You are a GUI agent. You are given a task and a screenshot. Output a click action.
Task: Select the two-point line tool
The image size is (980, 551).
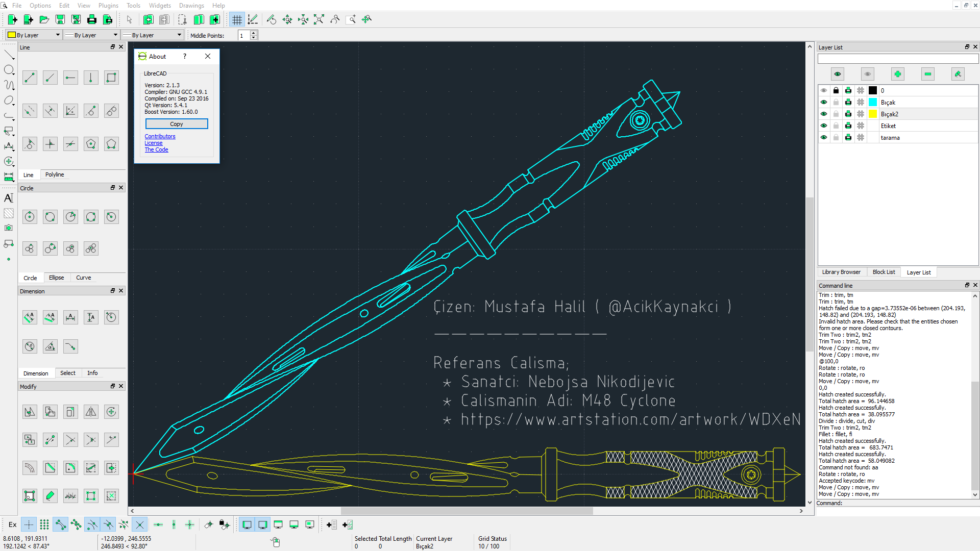(30, 78)
